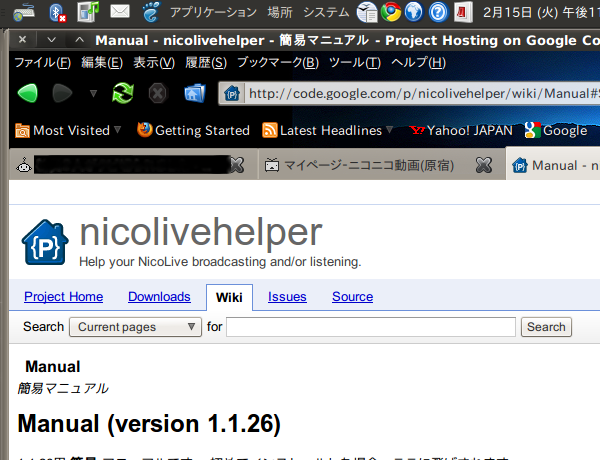Expand Latest Headlines feed bookmark
The height and width of the screenshot is (460, 600).
pyautogui.click(x=328, y=130)
